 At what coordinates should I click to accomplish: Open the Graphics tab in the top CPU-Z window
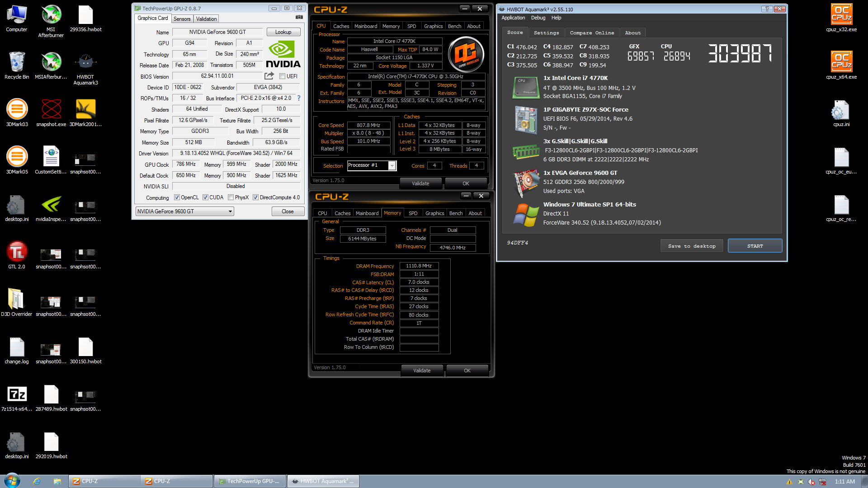point(433,26)
